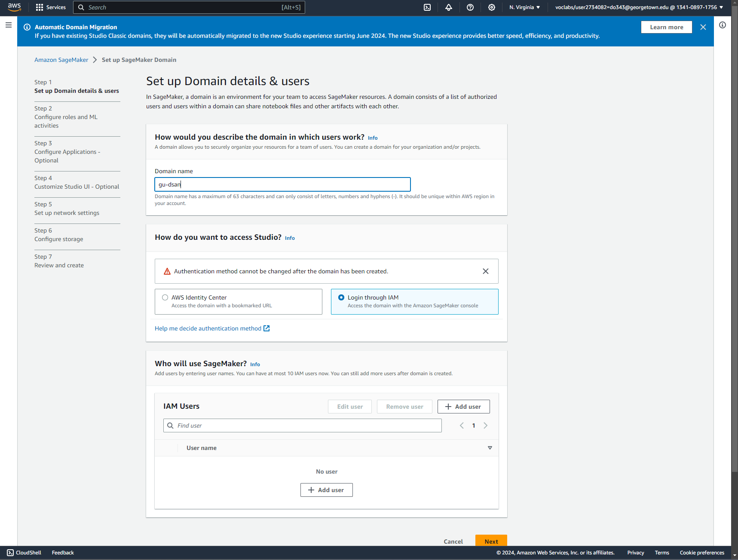738x560 pixels.
Task: Click the external link icon beside authentication help
Action: click(x=266, y=328)
